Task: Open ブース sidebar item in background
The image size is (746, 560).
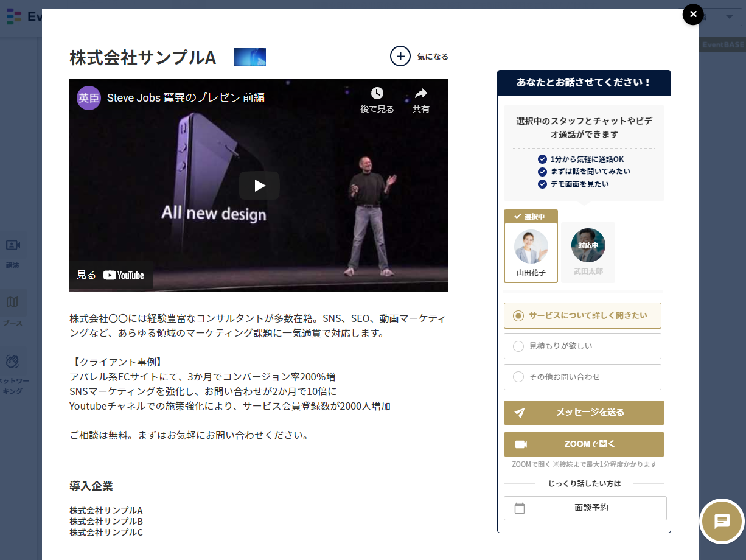Action: [13, 309]
